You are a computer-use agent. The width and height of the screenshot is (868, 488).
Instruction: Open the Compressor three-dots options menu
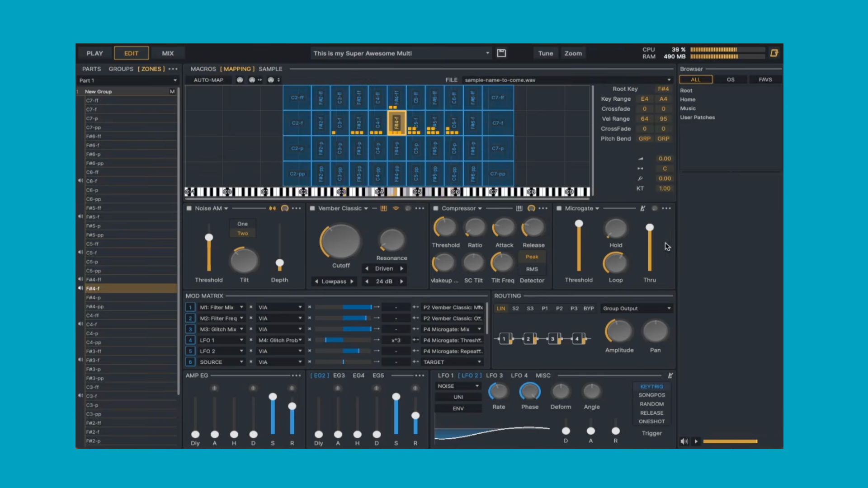tap(543, 208)
